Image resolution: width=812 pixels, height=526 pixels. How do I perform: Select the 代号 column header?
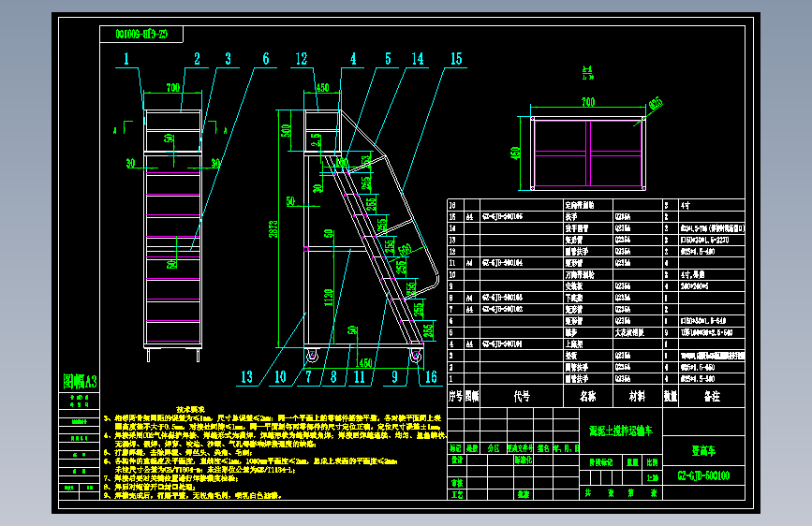coord(522,396)
